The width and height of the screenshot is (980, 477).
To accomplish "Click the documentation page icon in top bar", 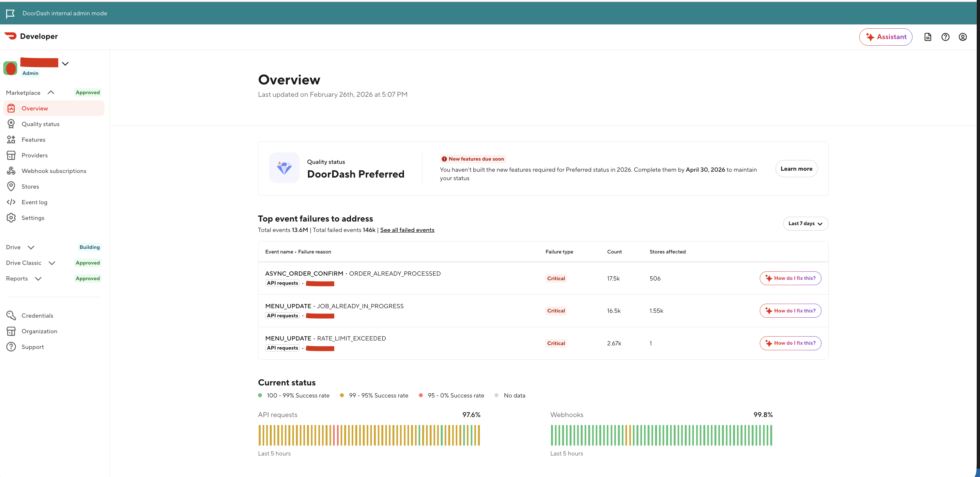I will 927,36.
